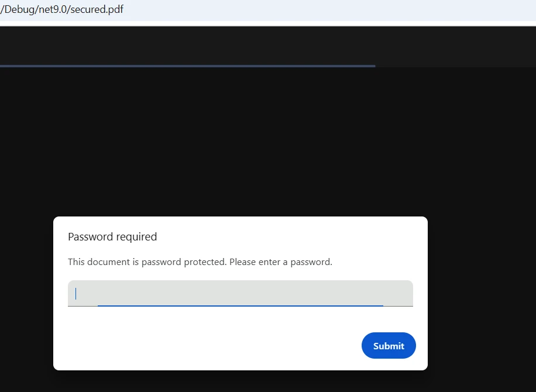536x392 pixels.
Task: Click the "Password required" dialog heading
Action: coord(112,237)
